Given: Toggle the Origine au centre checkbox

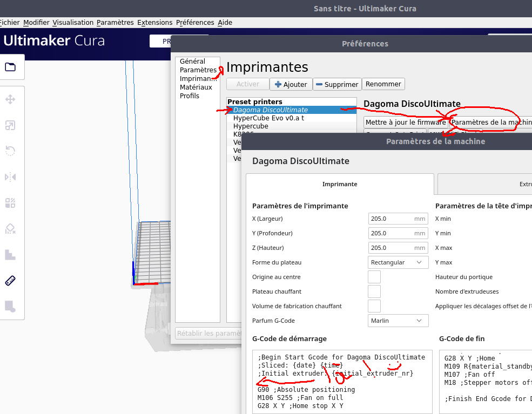Looking at the screenshot, I should pos(374,277).
